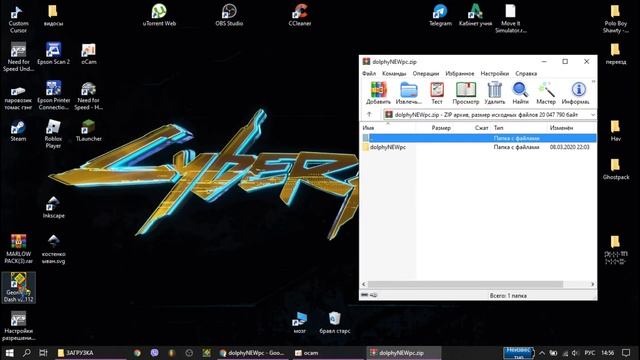This screenshot has height=360, width=640.
Task: Show hidden system tray icons chevron
Action: pos(542,353)
